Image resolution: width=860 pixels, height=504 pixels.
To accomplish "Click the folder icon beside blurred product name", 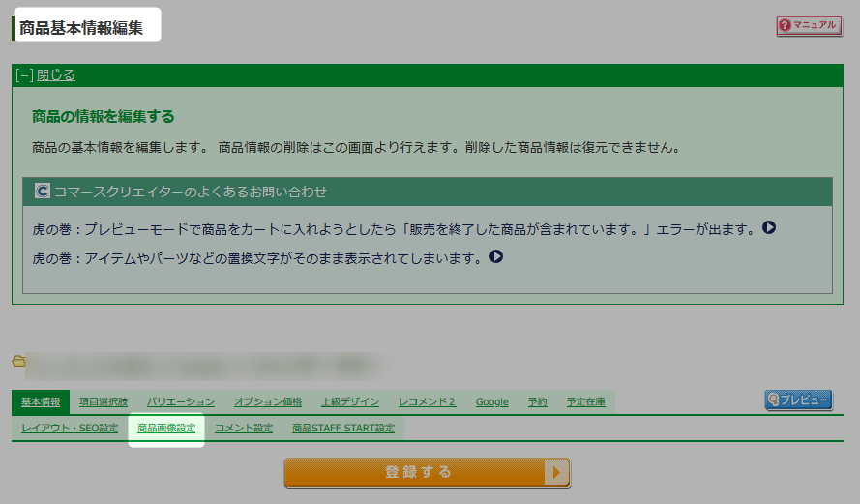I will (18, 361).
